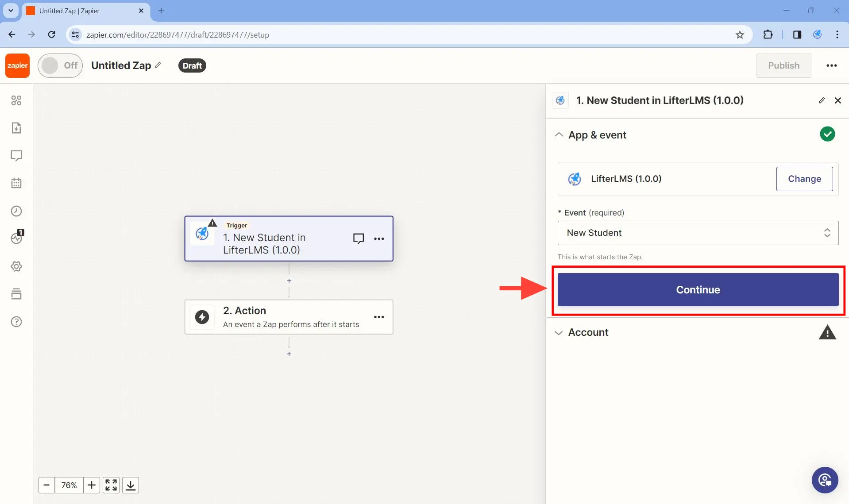Open a new browser tab
Viewport: 849px width, 504px height.
(x=161, y=11)
